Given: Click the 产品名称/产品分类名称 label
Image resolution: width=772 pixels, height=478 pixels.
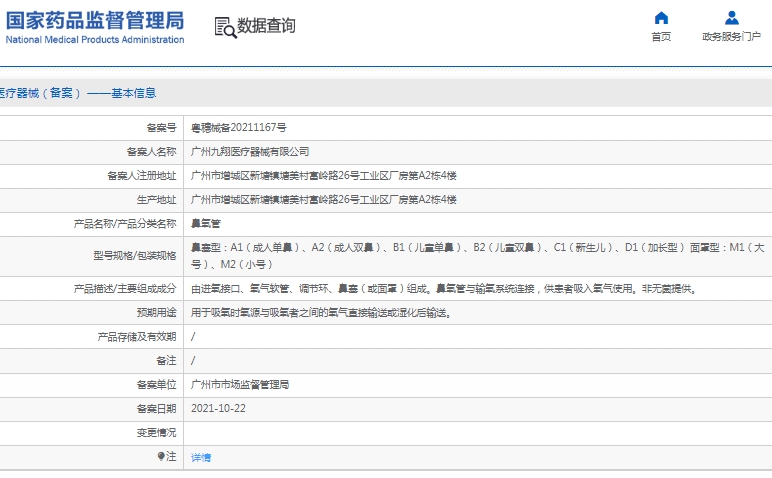Looking at the screenshot, I should point(125,224).
